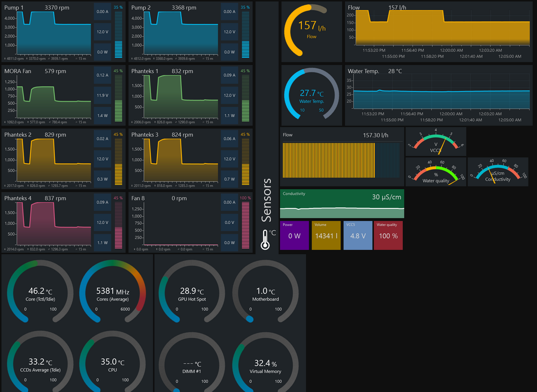Select the circular Flow 157 l/h gauge
The height and width of the screenshot is (392, 537).
311,31
